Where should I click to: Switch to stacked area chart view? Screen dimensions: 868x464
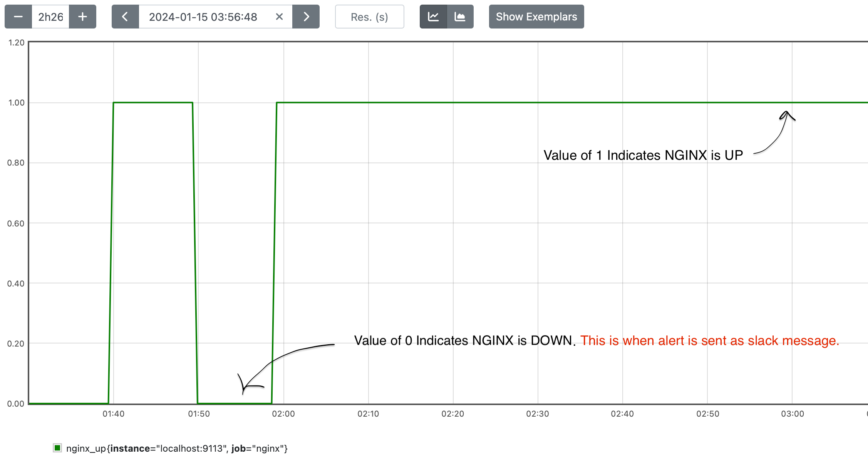click(460, 17)
